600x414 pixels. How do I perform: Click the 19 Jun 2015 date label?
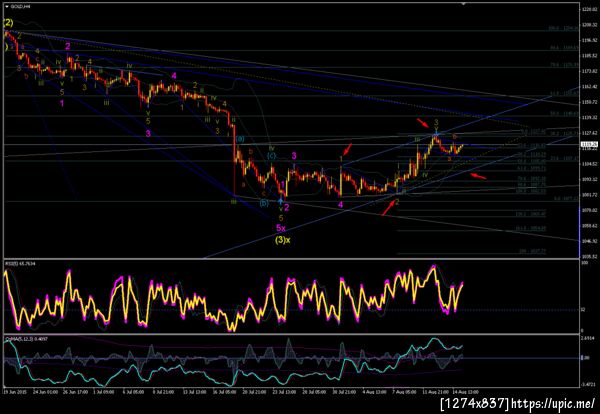(x=15, y=392)
